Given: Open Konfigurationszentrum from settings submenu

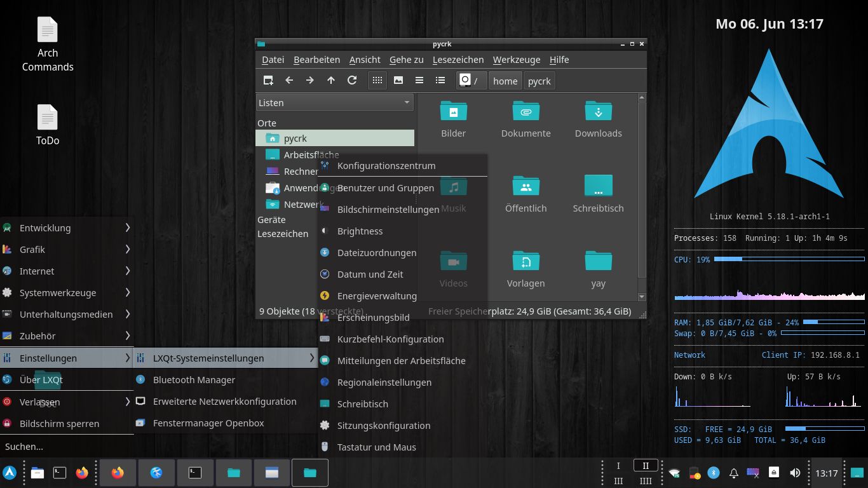Looking at the screenshot, I should click(402, 165).
